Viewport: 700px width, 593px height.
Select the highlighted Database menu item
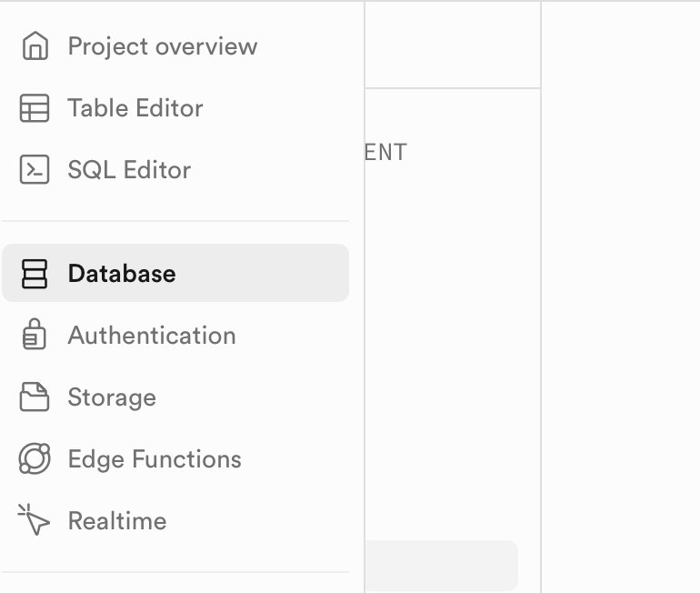point(175,273)
